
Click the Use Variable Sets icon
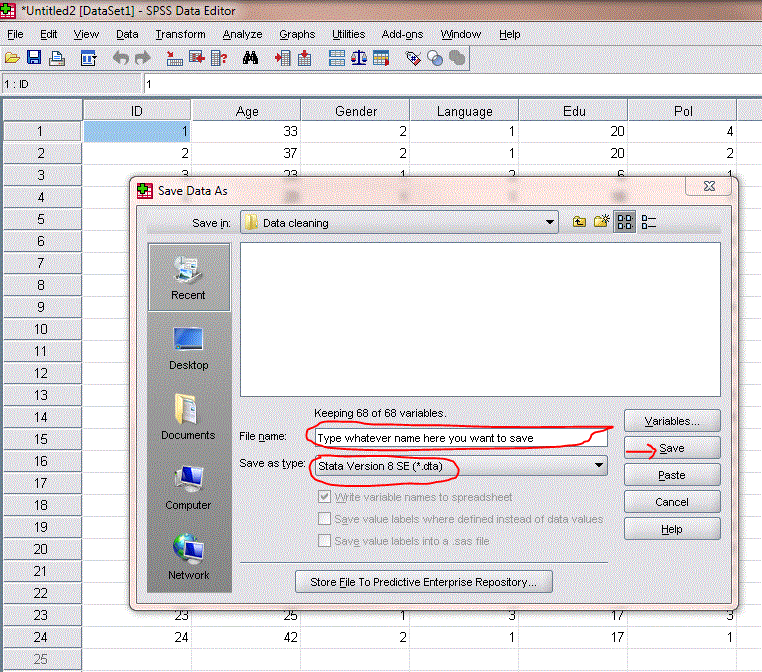[x=435, y=58]
